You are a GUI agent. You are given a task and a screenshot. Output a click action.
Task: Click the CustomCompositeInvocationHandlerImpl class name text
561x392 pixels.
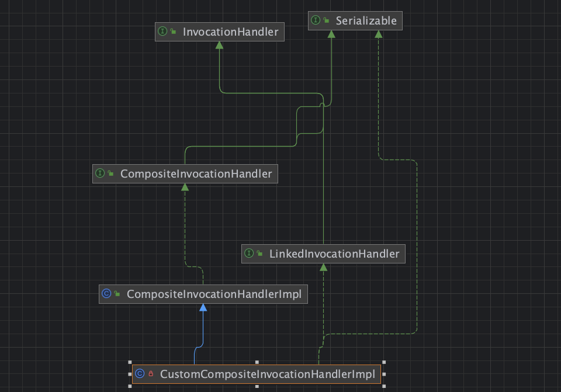click(267, 373)
